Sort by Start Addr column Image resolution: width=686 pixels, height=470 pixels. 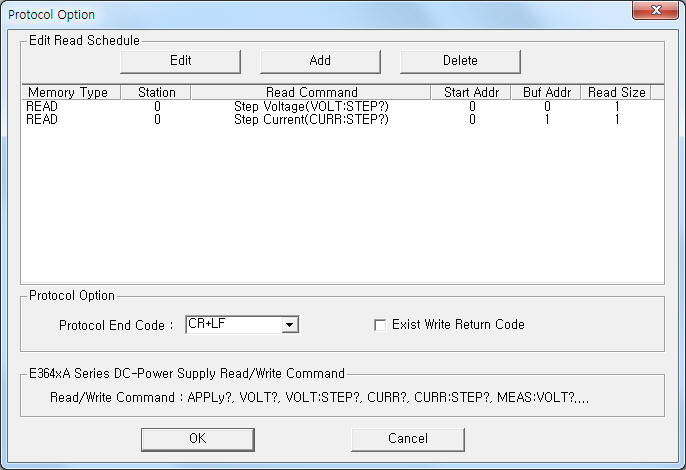point(471,93)
